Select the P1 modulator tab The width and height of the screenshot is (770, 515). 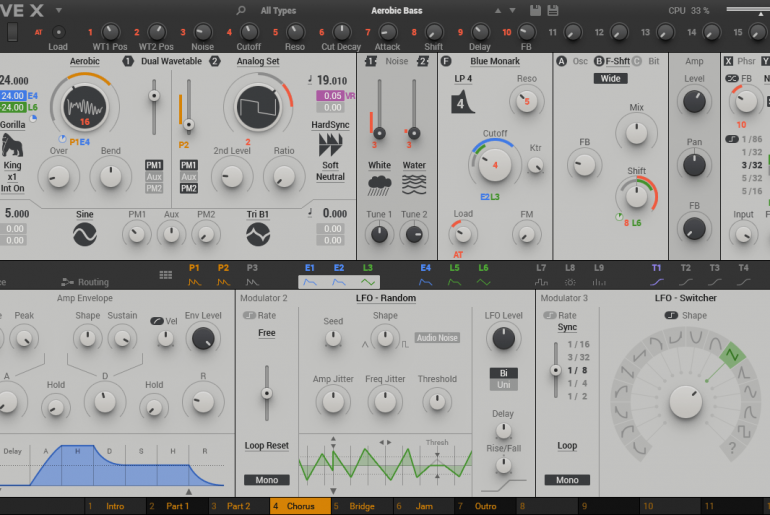coord(194,275)
